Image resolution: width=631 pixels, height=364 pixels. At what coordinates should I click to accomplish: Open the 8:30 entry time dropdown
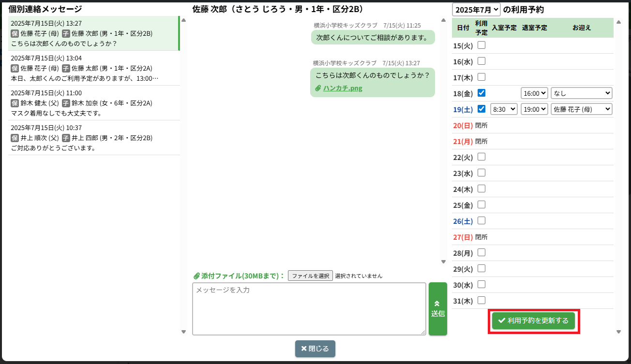504,109
